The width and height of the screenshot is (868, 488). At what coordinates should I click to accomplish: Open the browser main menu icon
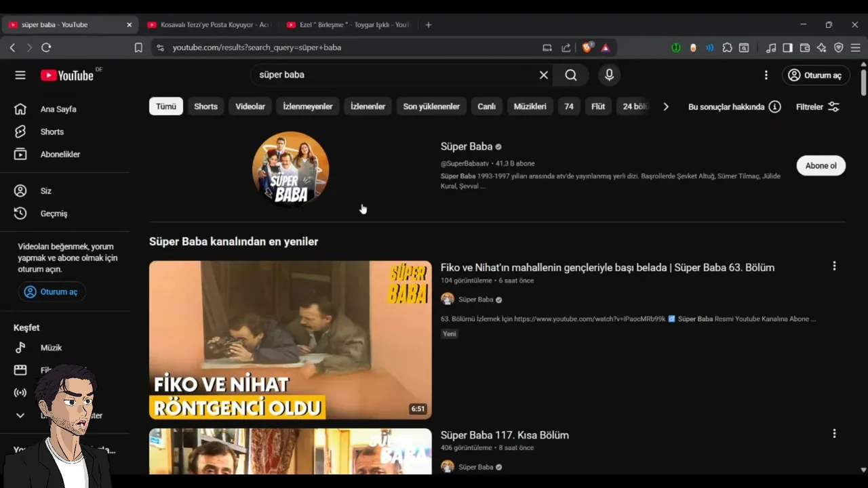point(855,47)
